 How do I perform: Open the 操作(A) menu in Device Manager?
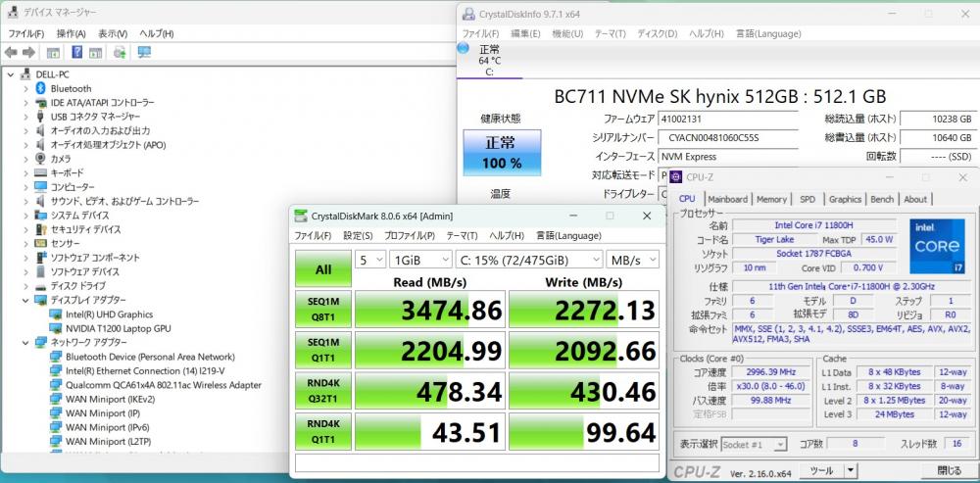(x=72, y=33)
